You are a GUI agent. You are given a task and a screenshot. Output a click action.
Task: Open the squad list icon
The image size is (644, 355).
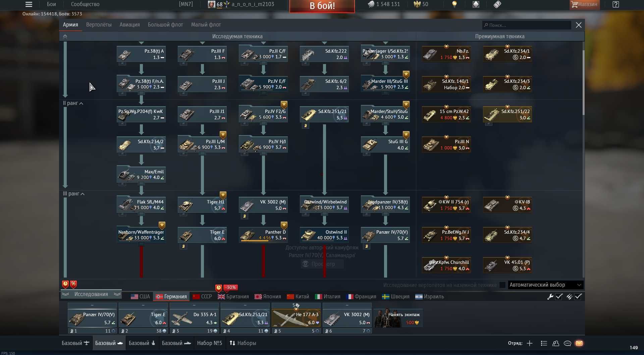click(544, 343)
